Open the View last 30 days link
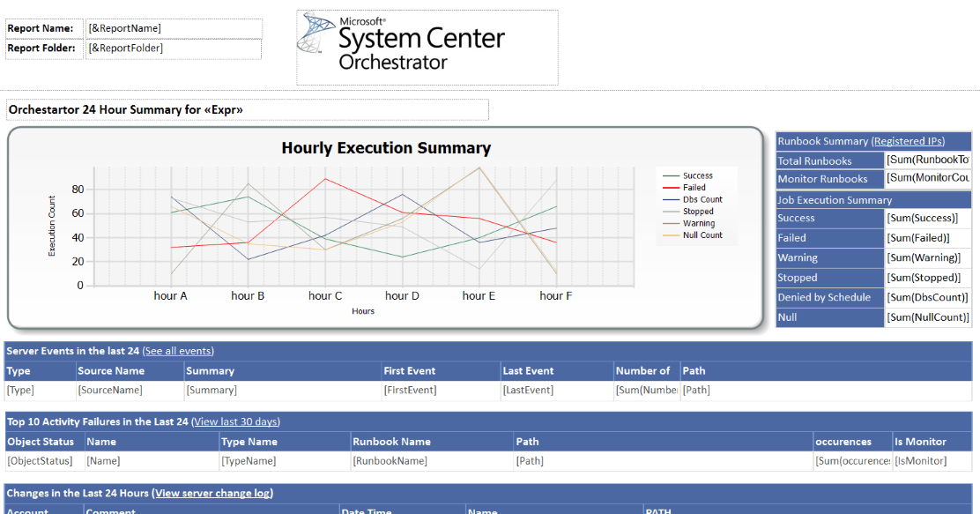This screenshot has width=980, height=514. coord(236,421)
